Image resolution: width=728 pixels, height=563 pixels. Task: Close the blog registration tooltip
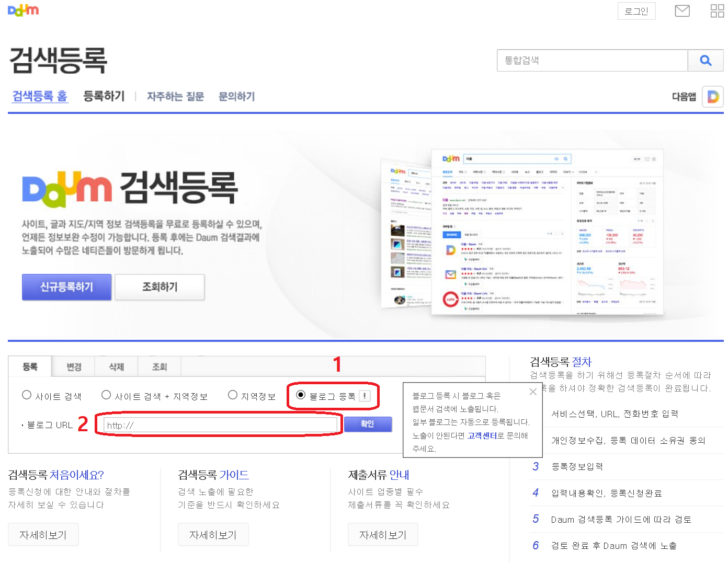[x=533, y=392]
